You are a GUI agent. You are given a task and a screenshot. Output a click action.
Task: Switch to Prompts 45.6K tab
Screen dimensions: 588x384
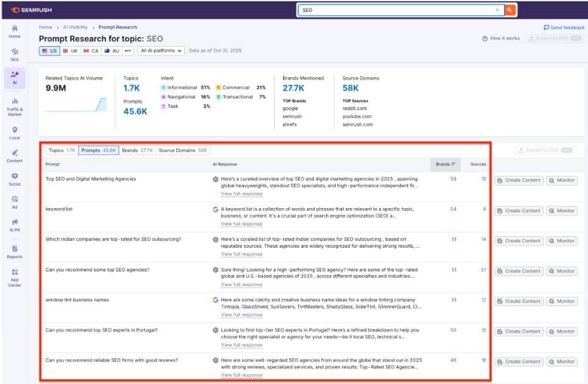(99, 150)
